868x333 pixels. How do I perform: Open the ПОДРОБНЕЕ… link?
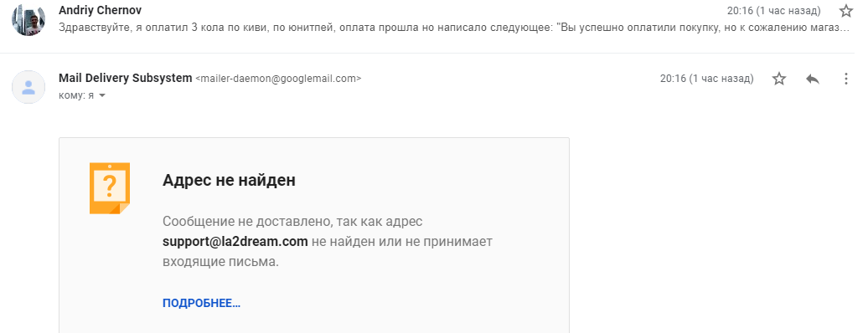pos(201,303)
